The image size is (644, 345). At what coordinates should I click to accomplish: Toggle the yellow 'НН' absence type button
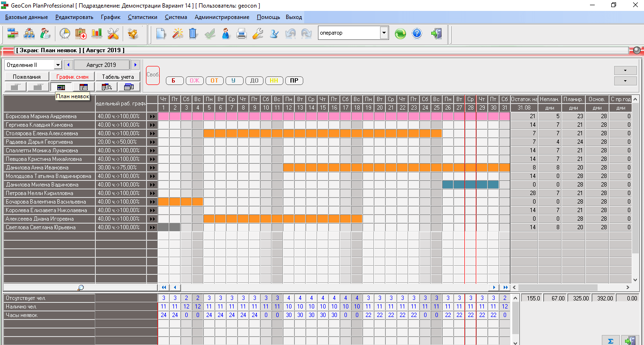point(274,81)
